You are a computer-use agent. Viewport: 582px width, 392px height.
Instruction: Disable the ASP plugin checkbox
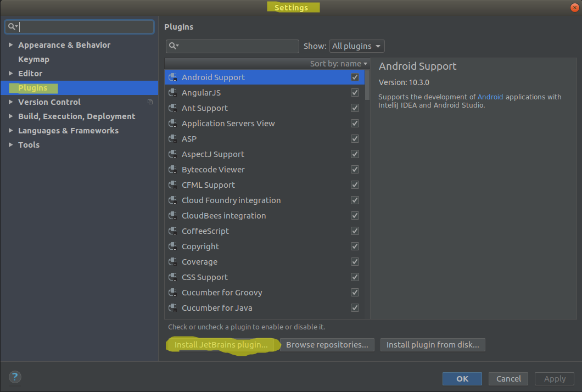point(355,139)
